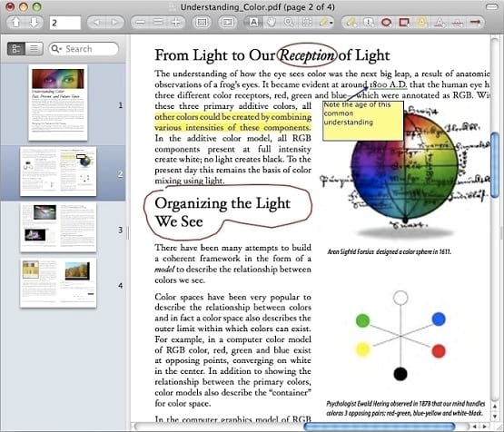504x432 pixels.
Task: Click the color sphere illustration
Action: (405, 166)
